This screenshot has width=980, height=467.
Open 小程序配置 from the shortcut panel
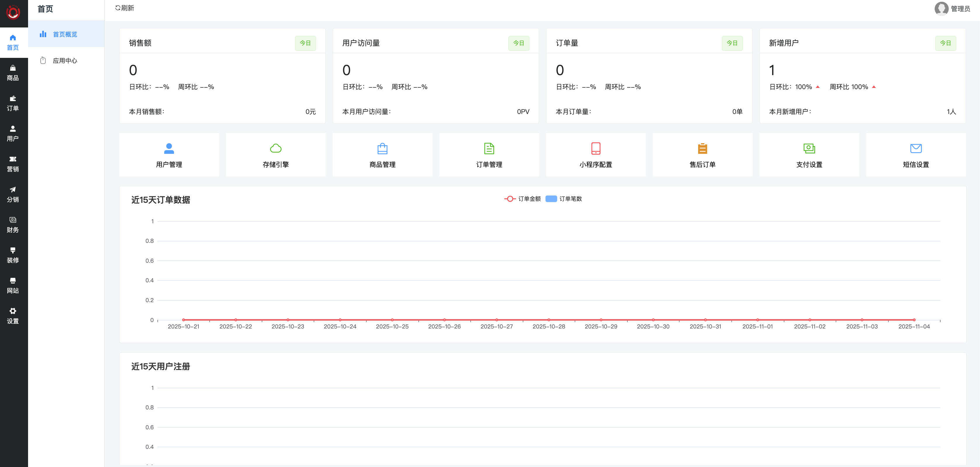point(595,155)
